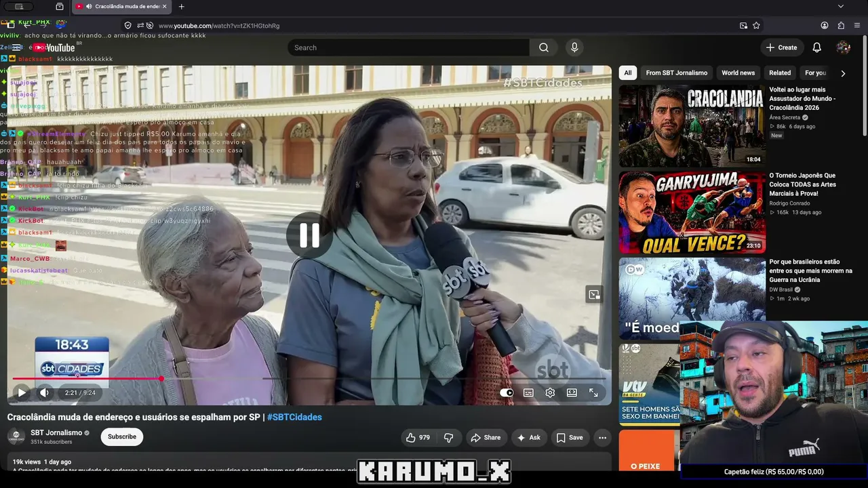
Task: Dislike the video with thumbs down
Action: pyautogui.click(x=448, y=438)
